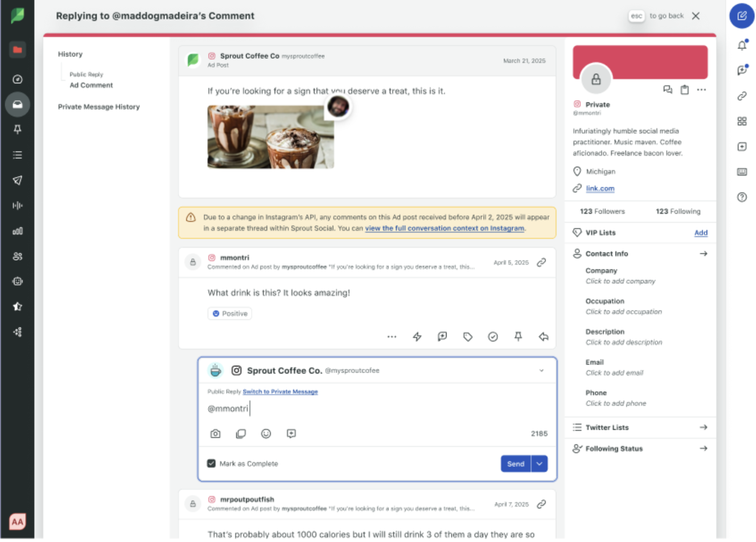Open the help question mark icon

click(742, 197)
